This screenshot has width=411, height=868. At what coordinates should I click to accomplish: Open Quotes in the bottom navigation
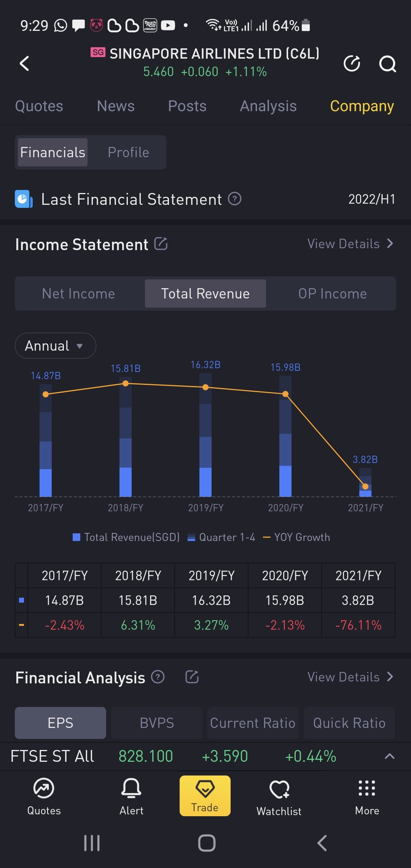point(44,796)
